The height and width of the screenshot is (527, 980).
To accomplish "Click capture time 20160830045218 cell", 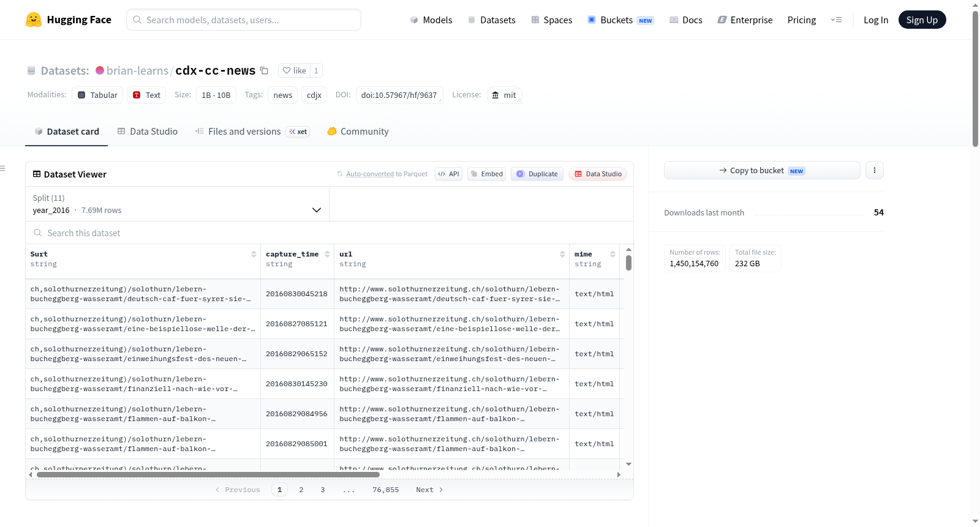I will 296,294.
